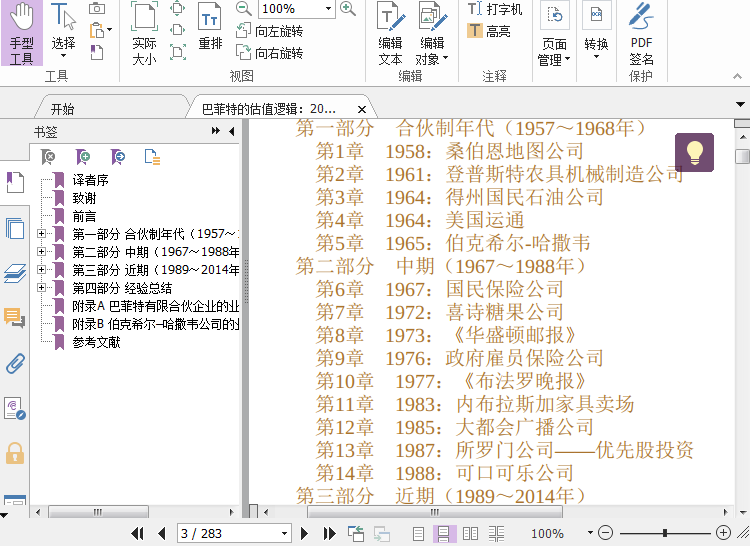Open the Pages thumbnails side panel
This screenshot has width=750, height=546.
15,228
